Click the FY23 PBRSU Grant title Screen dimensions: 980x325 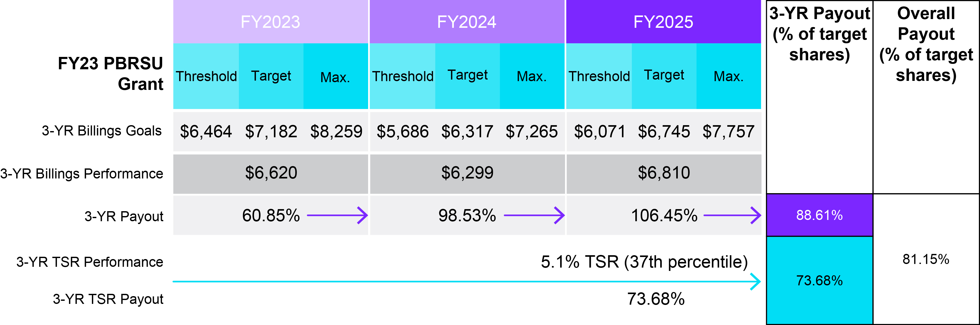click(110, 73)
